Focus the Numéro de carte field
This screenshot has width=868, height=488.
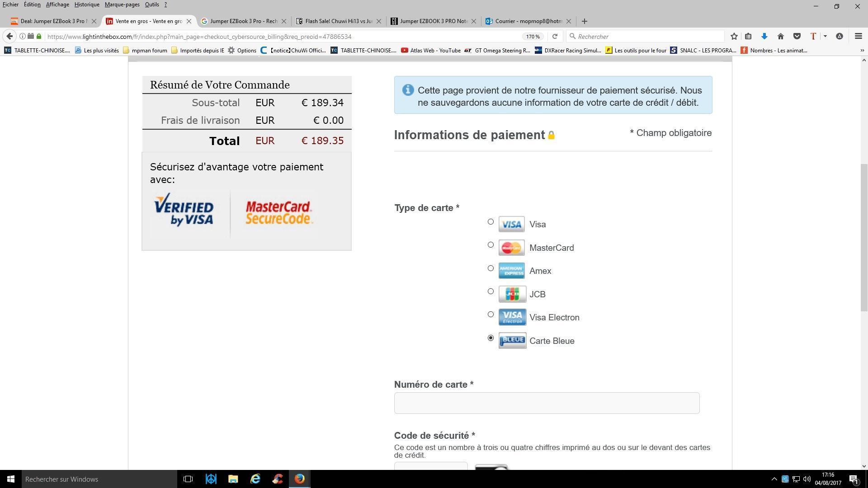(547, 403)
